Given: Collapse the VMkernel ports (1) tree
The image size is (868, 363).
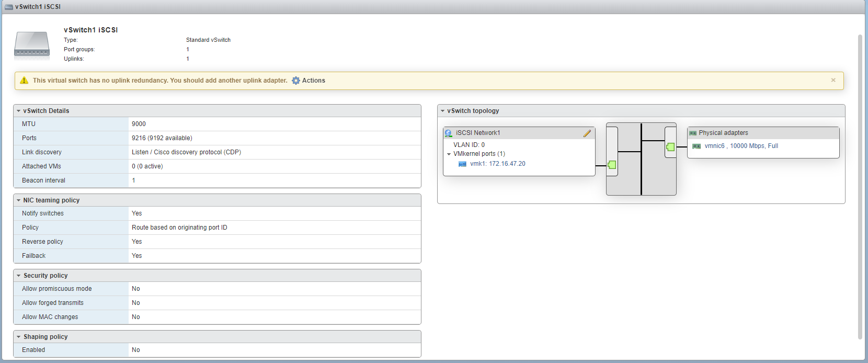Looking at the screenshot, I should 449,154.
